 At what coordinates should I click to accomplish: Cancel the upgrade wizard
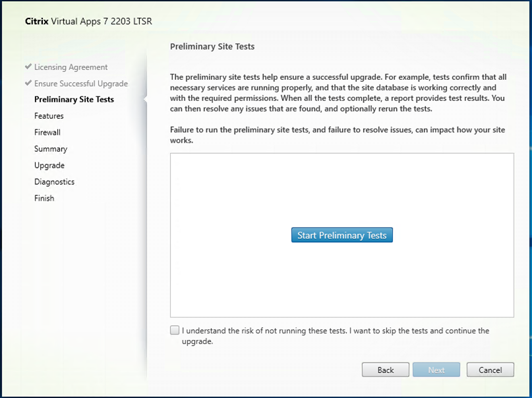coord(490,370)
